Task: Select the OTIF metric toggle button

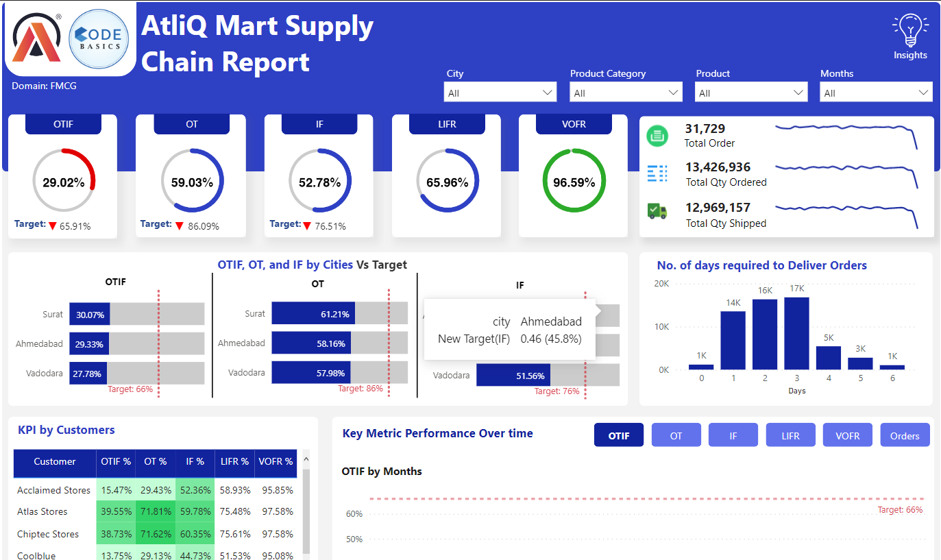Action: (x=618, y=435)
